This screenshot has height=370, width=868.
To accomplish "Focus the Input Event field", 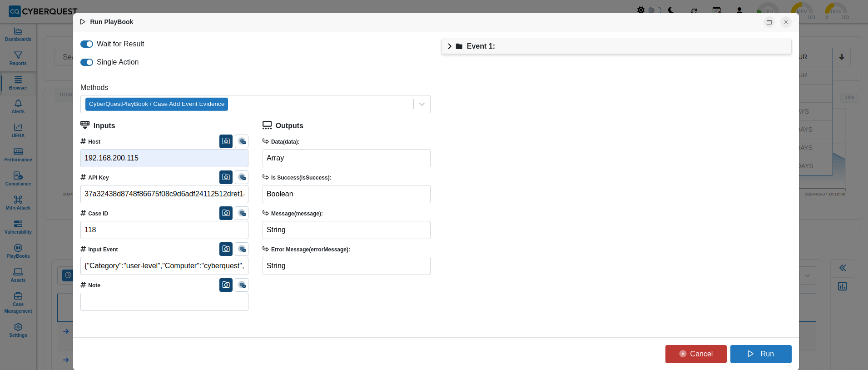I will tap(164, 266).
